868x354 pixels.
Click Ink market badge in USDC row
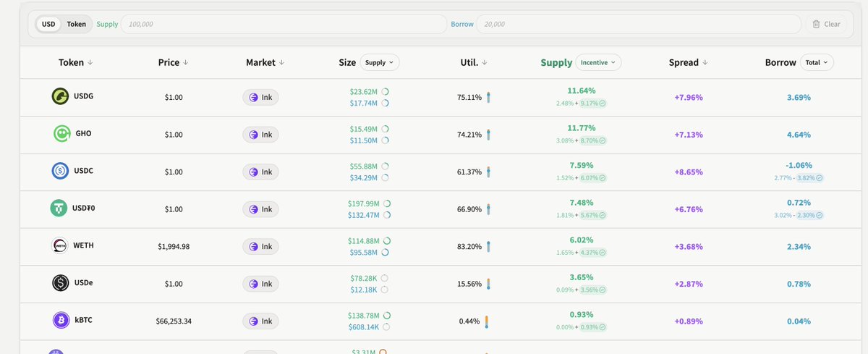(x=260, y=172)
